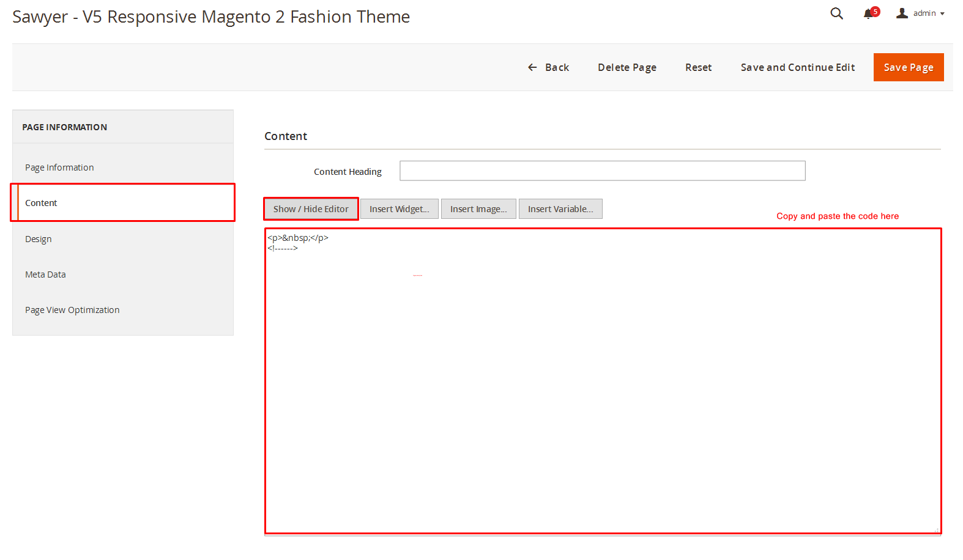
Task: Open the Meta Data tab
Action: [123, 274]
